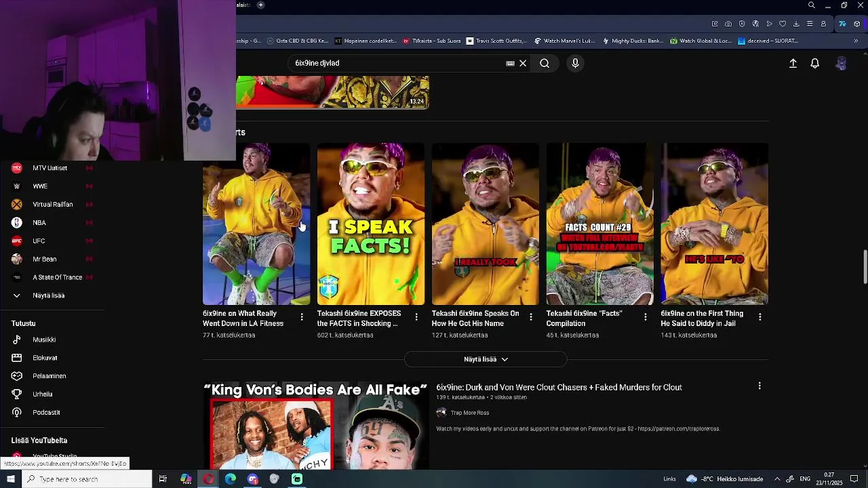The image size is (868, 488).
Task: Click the Type here to search taskbar box
Action: [x=87, y=479]
